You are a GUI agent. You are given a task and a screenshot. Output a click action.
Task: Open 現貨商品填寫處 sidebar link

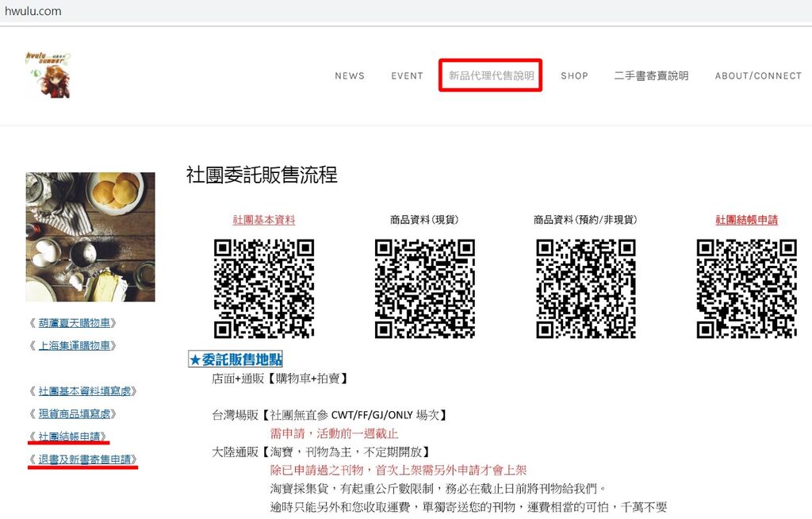tap(74, 413)
